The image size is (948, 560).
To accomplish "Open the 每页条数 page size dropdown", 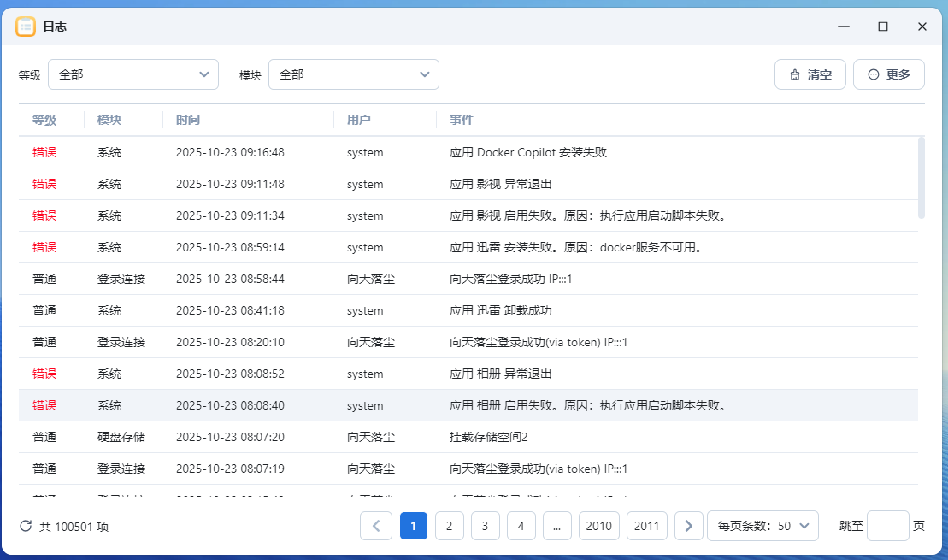I will (763, 526).
